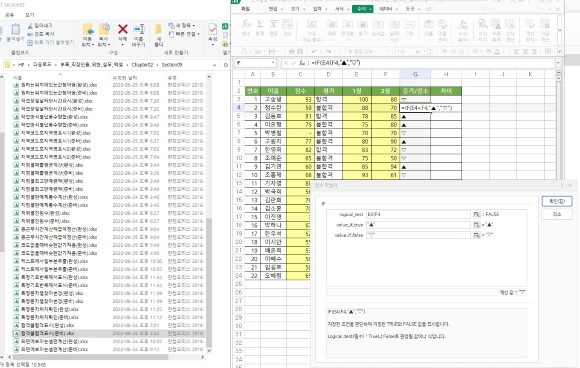580x368 pixels.
Task: Select the highlighted file dated 2022-06-24 in Explorer
Action: coord(109,333)
